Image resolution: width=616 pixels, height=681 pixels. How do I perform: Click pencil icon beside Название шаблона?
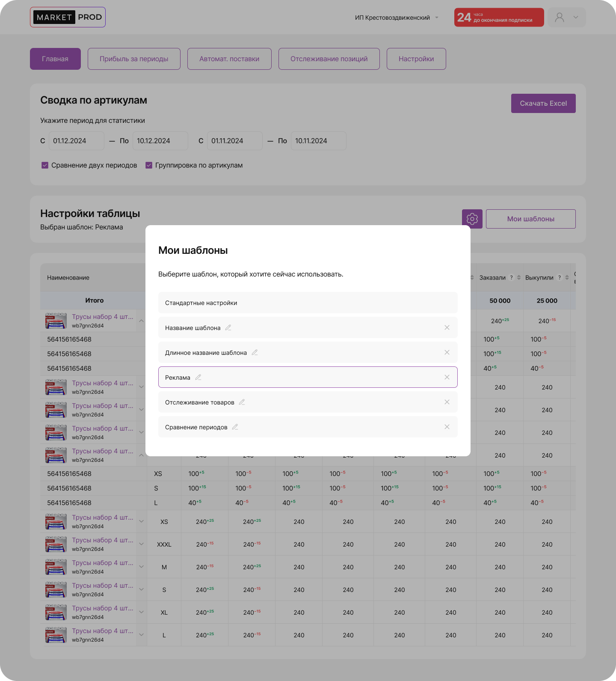point(228,327)
